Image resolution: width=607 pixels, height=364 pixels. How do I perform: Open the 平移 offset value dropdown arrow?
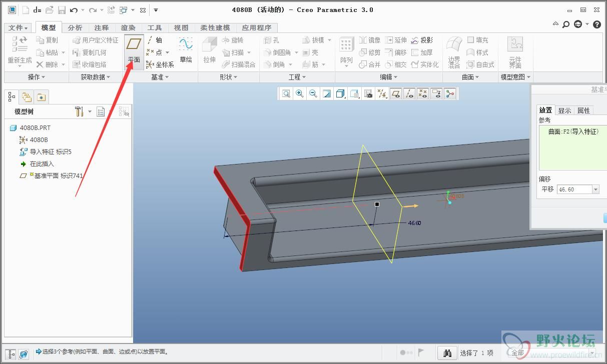pos(595,189)
